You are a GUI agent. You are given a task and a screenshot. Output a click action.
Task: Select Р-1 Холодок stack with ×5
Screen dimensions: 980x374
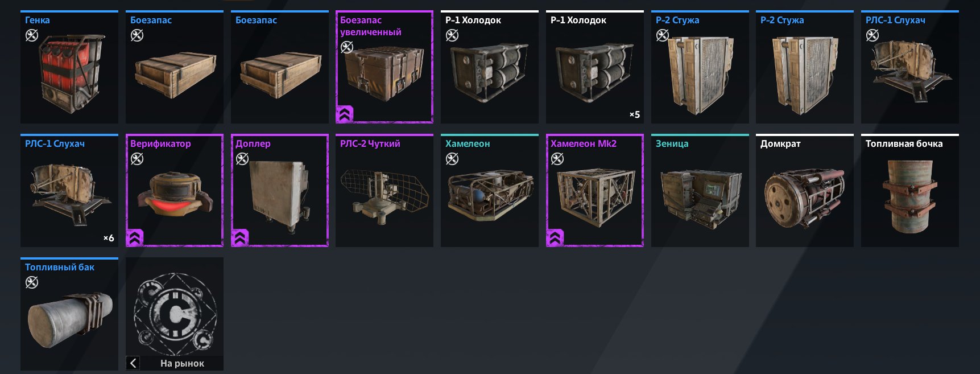[x=595, y=67]
